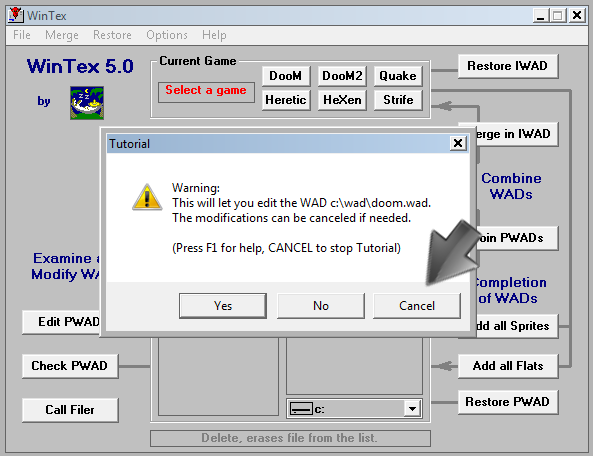The height and width of the screenshot is (456, 593).
Task: Click the Restore IWAD button
Action: click(x=508, y=66)
